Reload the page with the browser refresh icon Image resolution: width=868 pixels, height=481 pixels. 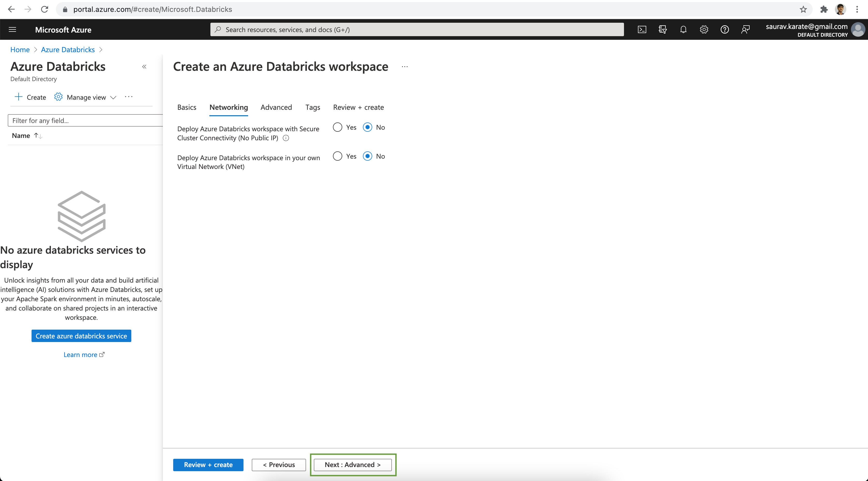(44, 10)
